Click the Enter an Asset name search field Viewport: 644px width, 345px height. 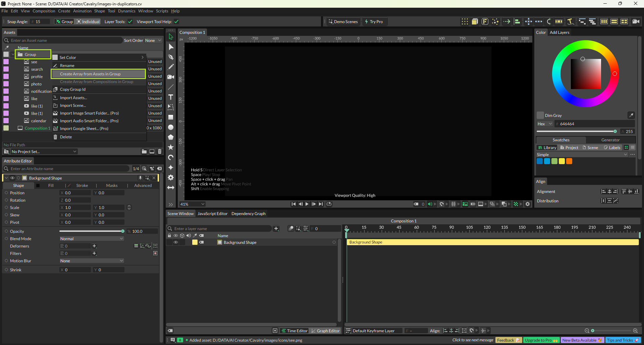65,41
